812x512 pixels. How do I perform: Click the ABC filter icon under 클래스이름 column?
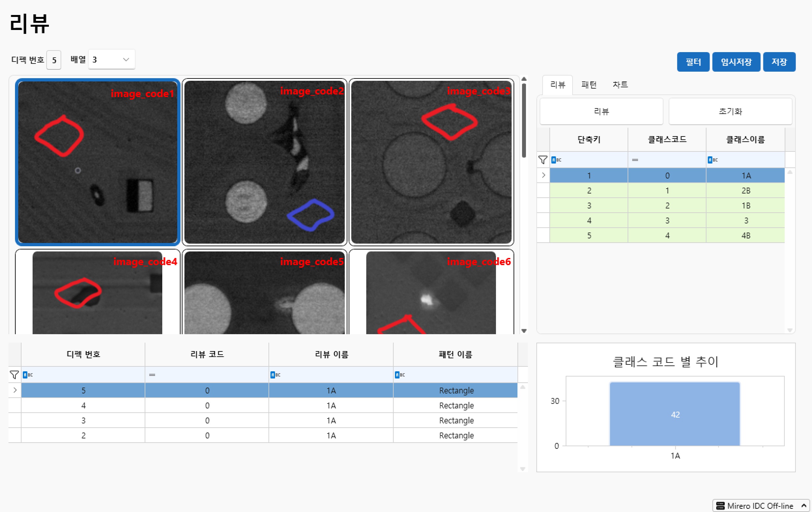click(712, 160)
